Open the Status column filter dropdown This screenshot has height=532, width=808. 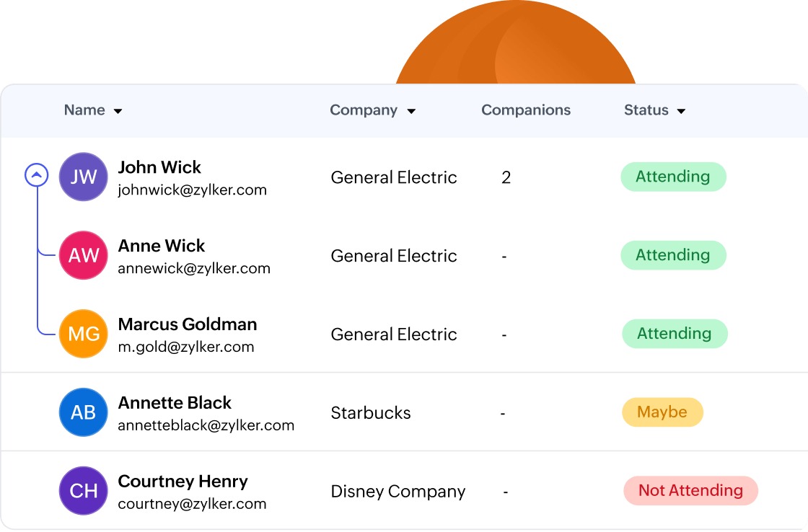pyautogui.click(x=681, y=111)
